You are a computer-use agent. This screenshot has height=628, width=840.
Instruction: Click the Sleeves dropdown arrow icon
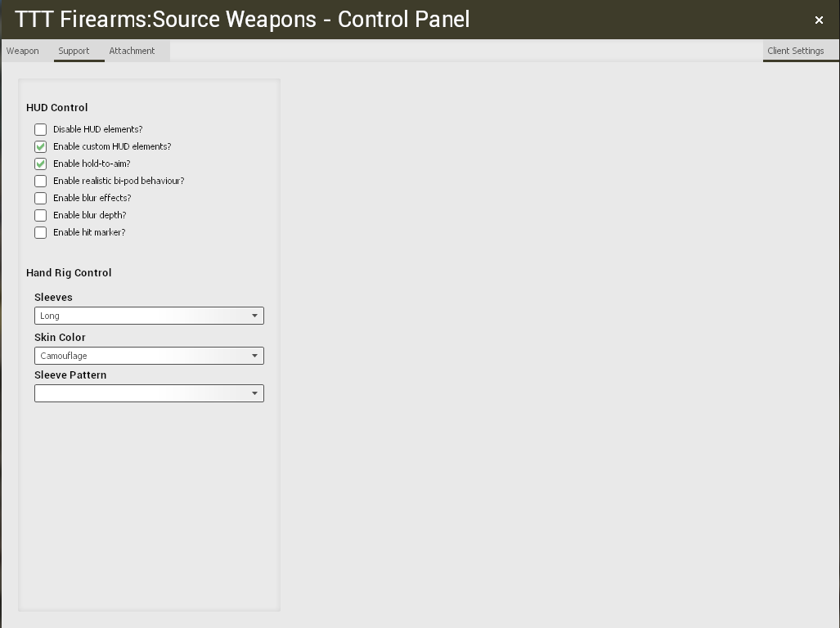pyautogui.click(x=254, y=316)
